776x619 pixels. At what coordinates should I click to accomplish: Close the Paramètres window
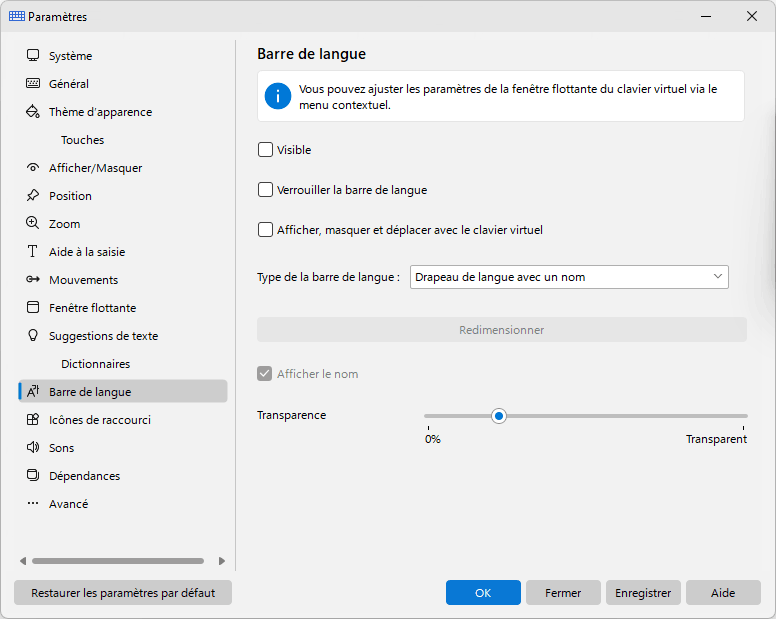pyautogui.click(x=752, y=16)
